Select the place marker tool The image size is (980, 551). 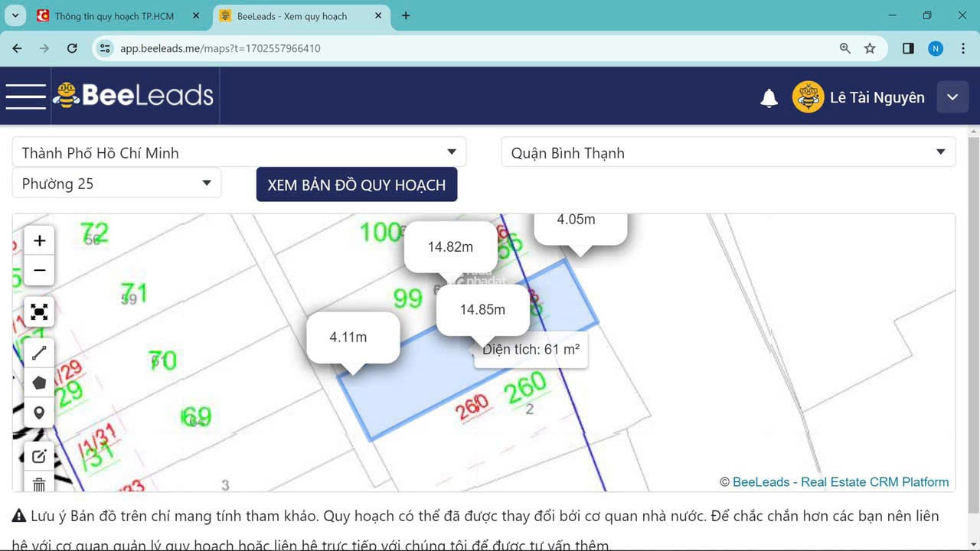click(x=40, y=412)
